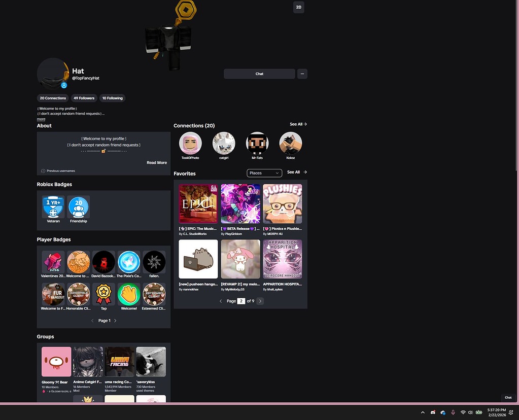The height and width of the screenshot is (420, 519).
Task: Open the fallen. star badge
Action: click(154, 262)
